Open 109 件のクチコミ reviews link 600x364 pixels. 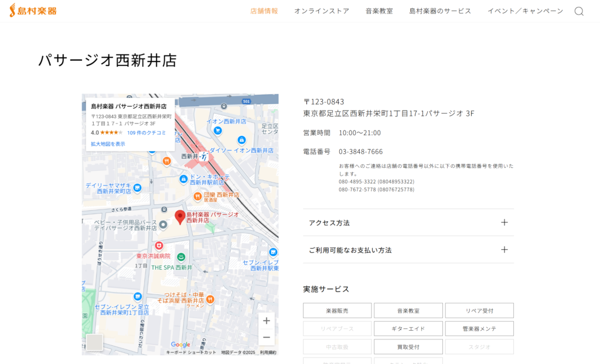[x=146, y=133]
